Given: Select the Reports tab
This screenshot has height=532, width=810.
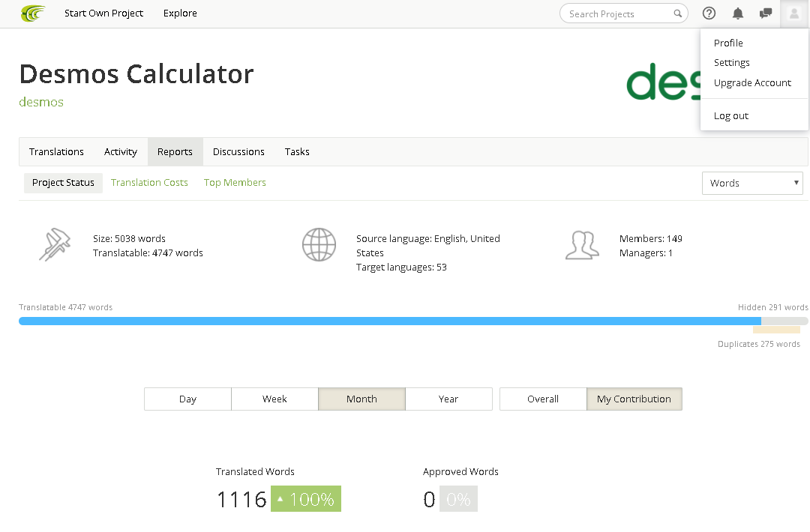Looking at the screenshot, I should (175, 151).
